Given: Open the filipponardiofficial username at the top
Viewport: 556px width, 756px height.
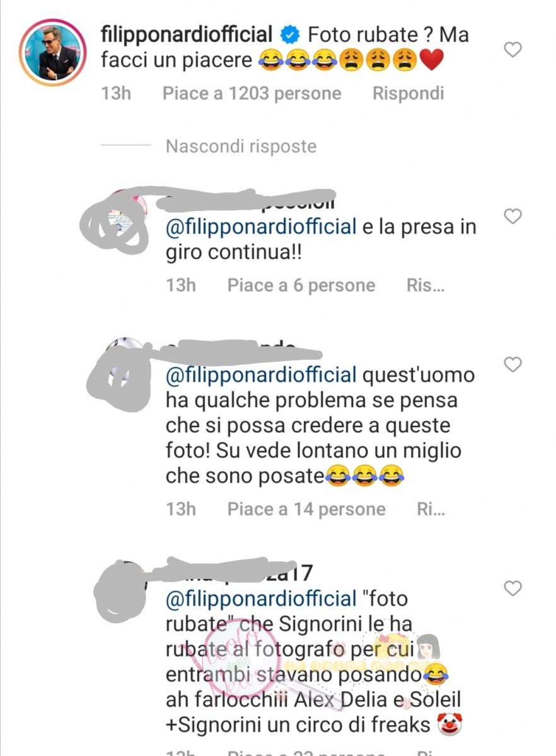Looking at the screenshot, I should 187,35.
